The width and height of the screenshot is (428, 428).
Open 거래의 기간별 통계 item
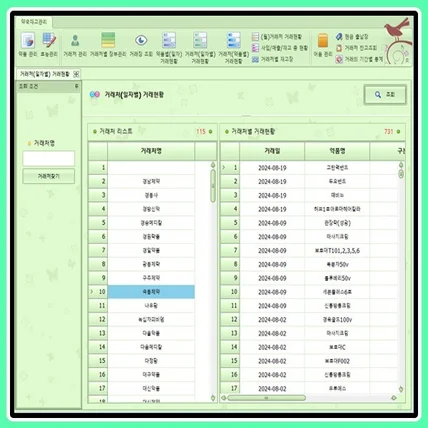tap(359, 59)
